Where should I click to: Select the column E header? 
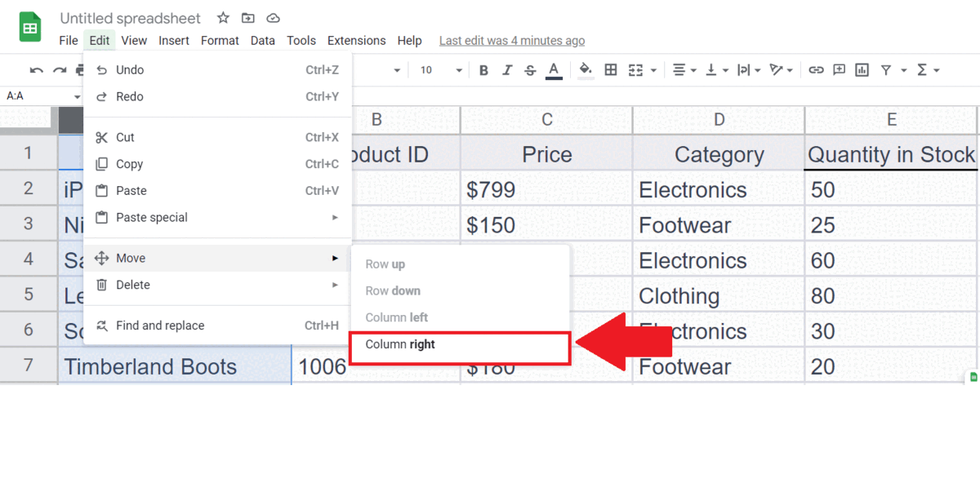pyautogui.click(x=891, y=120)
